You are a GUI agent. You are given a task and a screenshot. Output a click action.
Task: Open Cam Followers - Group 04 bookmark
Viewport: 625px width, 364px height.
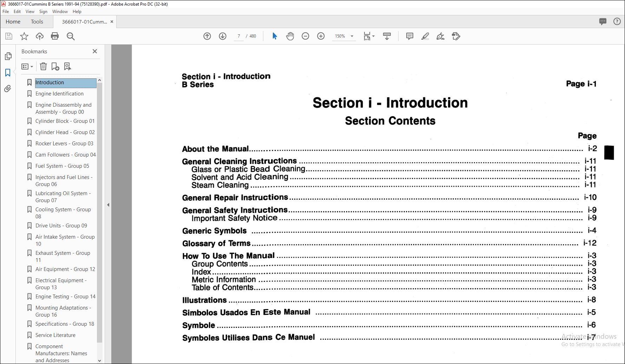point(66,155)
